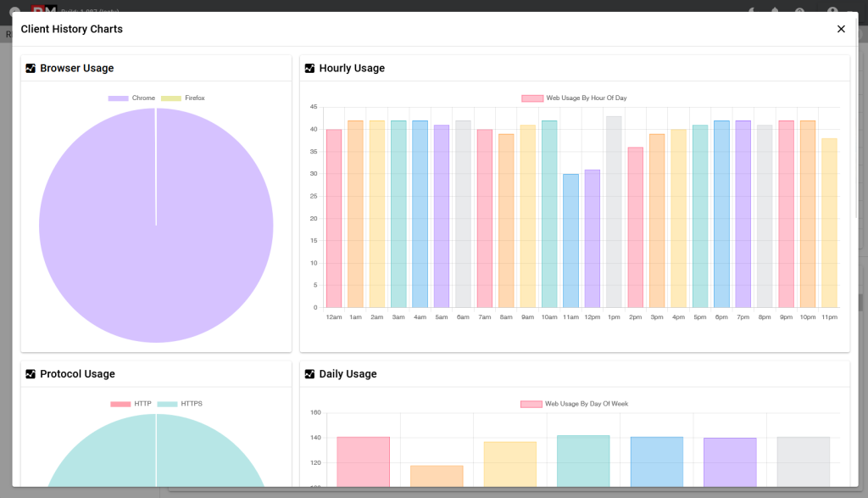868x498 pixels.
Task: Click the Browser Usage panel chart icon
Action: click(30, 68)
